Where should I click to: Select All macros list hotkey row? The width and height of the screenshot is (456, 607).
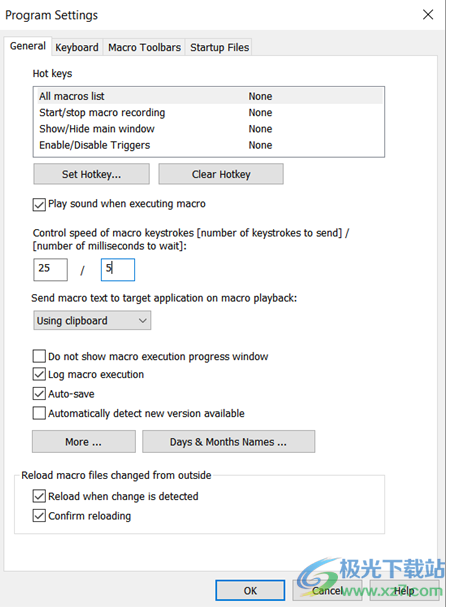209,96
